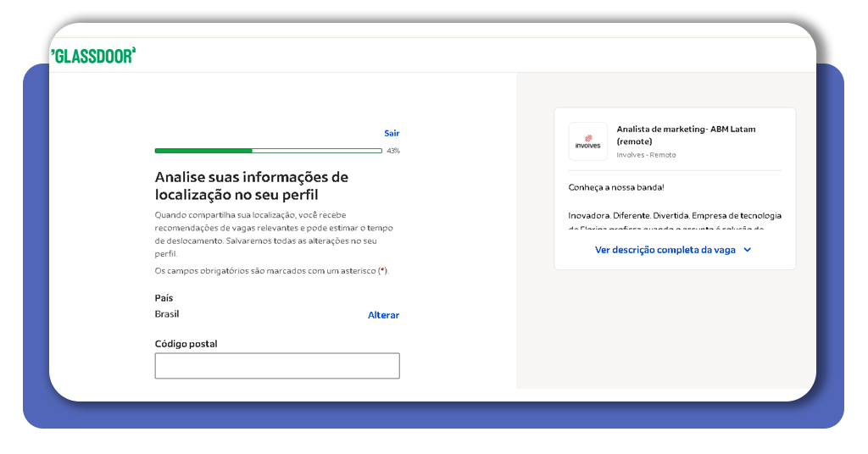Open Ver descrição completa da vaga
Viewport: 868px width, 454px height.
666,250
